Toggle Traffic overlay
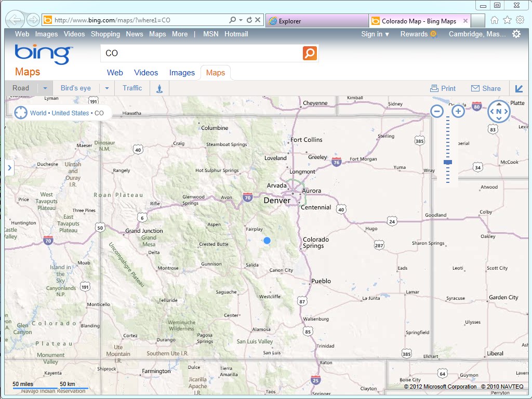 (132, 88)
